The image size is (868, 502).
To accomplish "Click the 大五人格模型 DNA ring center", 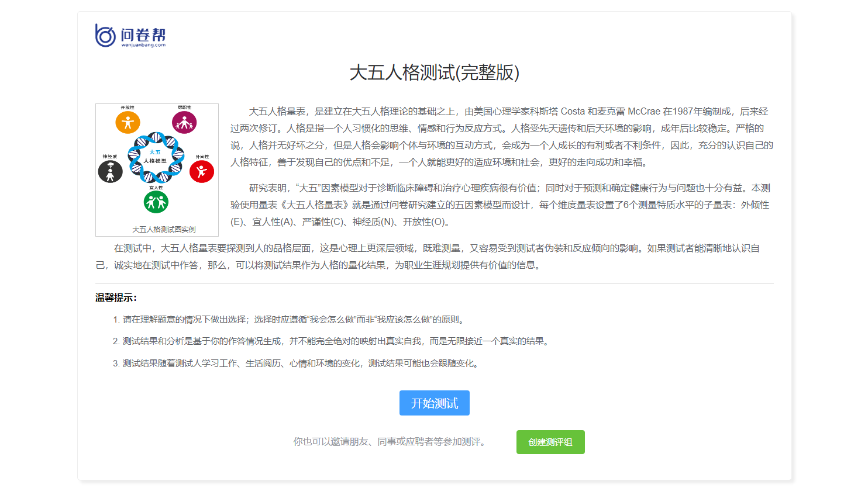I will (x=156, y=157).
